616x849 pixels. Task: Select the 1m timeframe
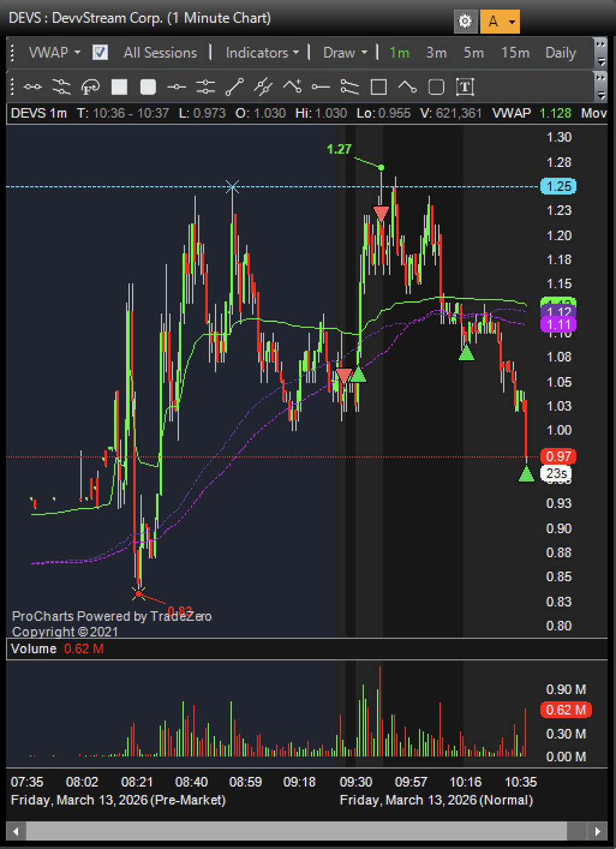click(x=400, y=52)
